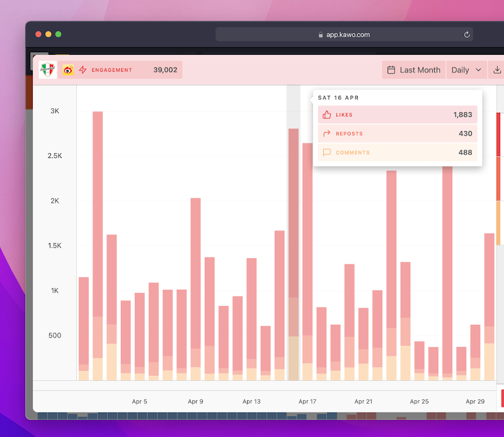Click the Weibo platform icon
504x437 pixels.
coord(68,70)
